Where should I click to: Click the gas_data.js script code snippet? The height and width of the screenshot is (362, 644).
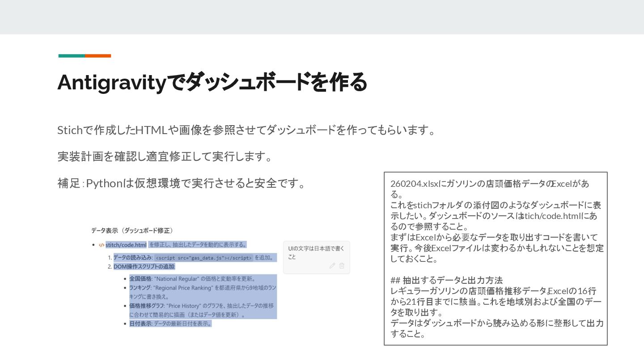point(203,258)
